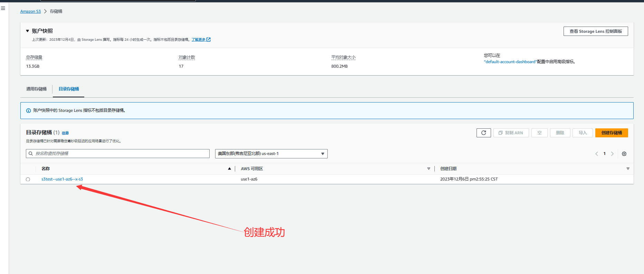Click the Copy ARN button

511,133
